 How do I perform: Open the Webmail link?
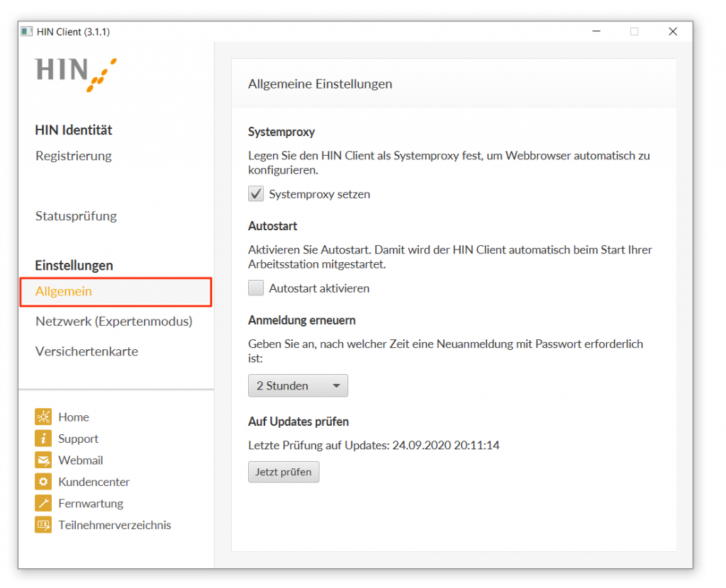(x=81, y=460)
